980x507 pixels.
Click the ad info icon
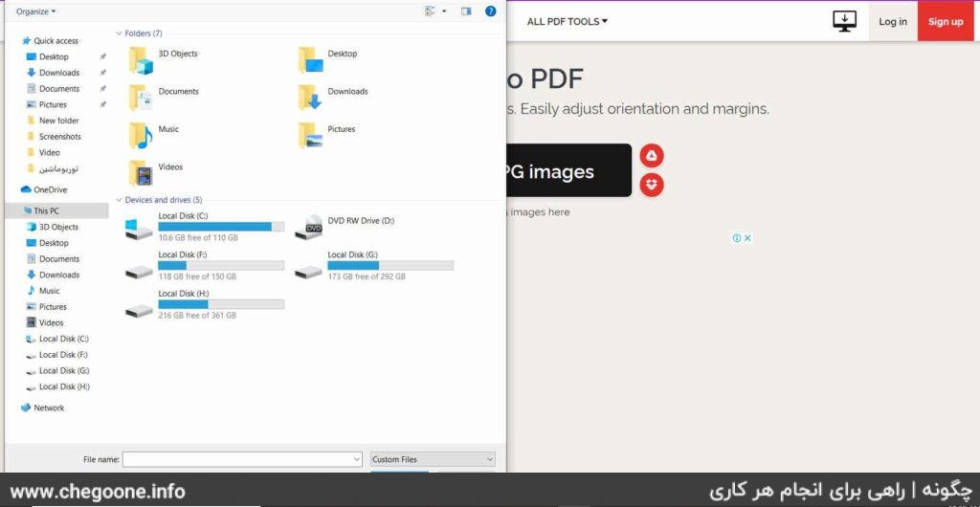737,238
